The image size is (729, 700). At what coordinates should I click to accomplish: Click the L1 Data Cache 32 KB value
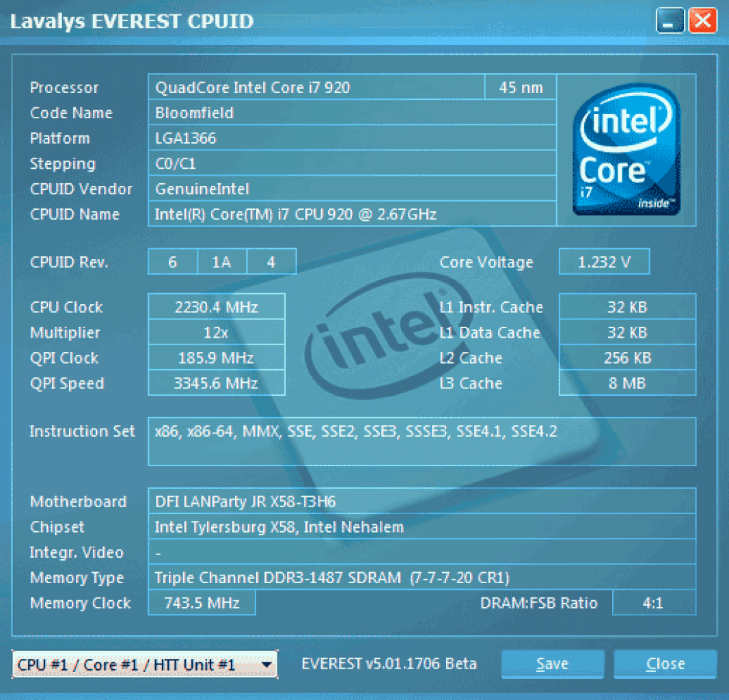tap(627, 332)
